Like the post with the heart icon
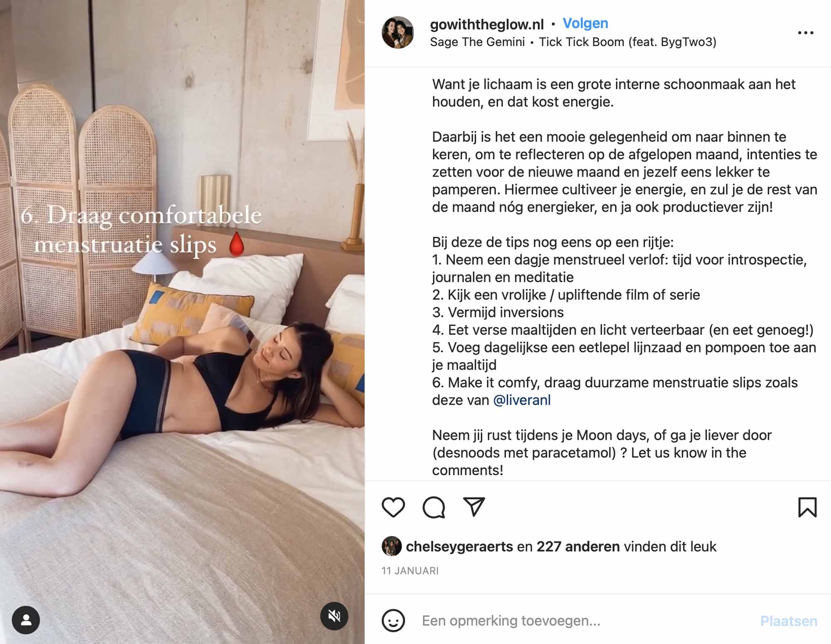Image resolution: width=831 pixels, height=644 pixels. [393, 507]
